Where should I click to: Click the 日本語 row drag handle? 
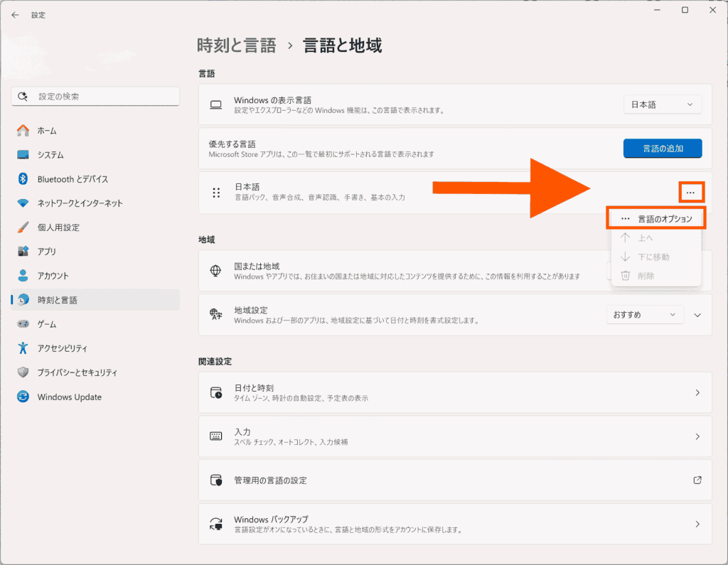216,193
